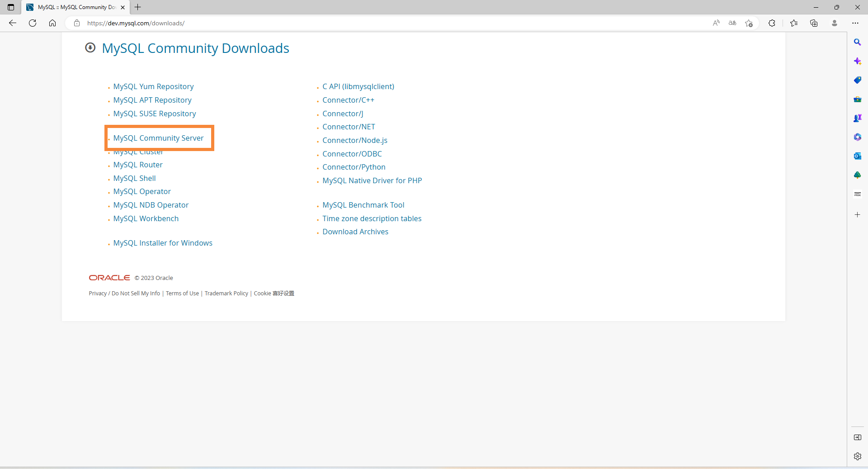Open Trademark Policy footer link

pos(226,294)
